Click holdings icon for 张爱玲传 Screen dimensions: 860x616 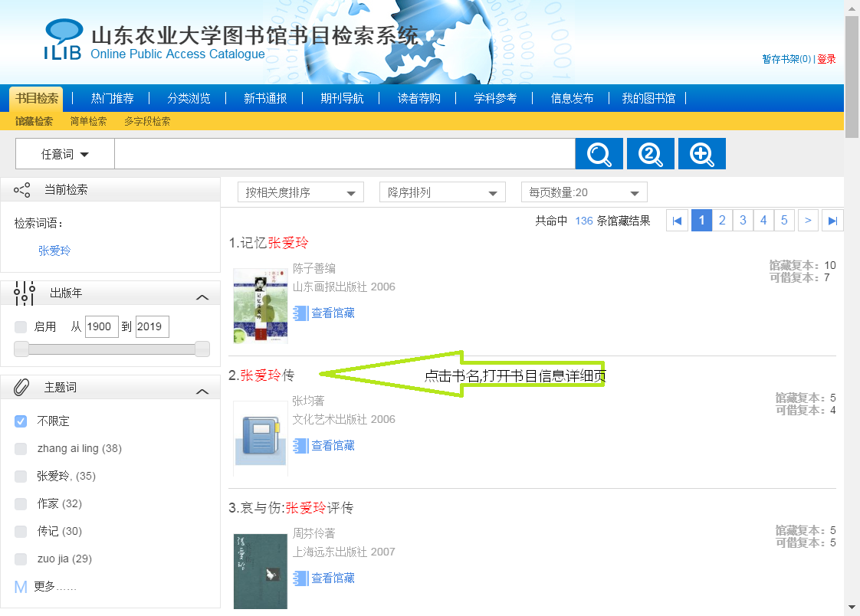[x=300, y=446]
